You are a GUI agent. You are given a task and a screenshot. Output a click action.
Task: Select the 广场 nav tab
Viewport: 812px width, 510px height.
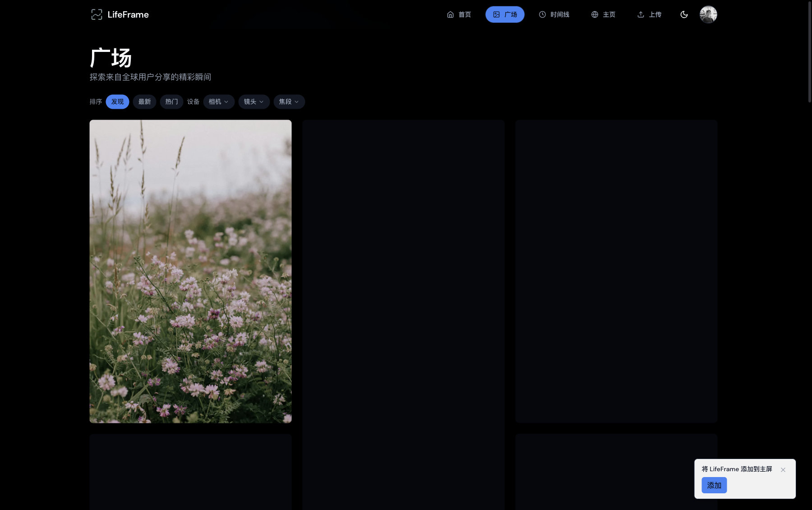(x=505, y=14)
